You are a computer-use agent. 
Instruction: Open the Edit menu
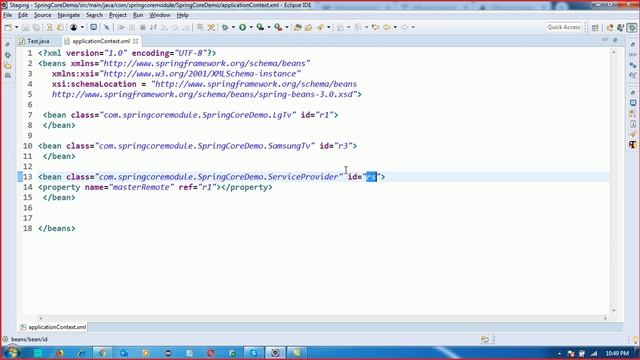pyautogui.click(x=23, y=15)
